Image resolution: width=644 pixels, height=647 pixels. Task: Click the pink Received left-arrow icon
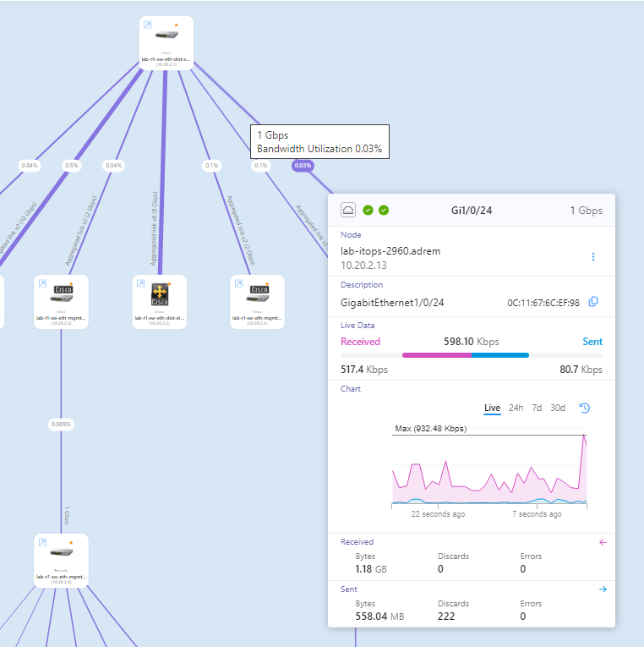coord(603,542)
